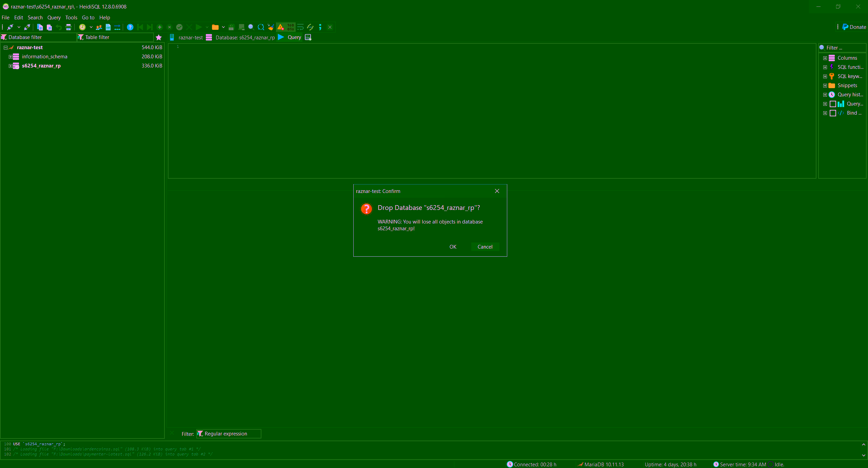Open the Help menu
Image resolution: width=868 pixels, height=468 pixels.
pyautogui.click(x=105, y=18)
